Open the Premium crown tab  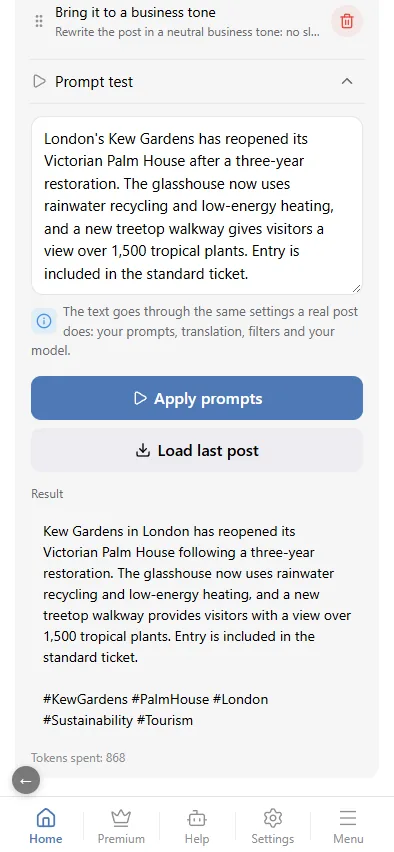121,826
